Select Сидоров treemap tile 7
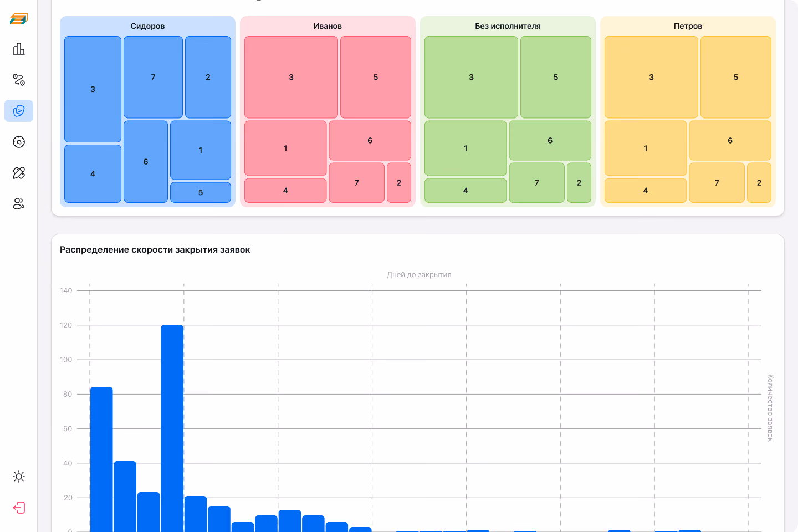 (x=153, y=77)
